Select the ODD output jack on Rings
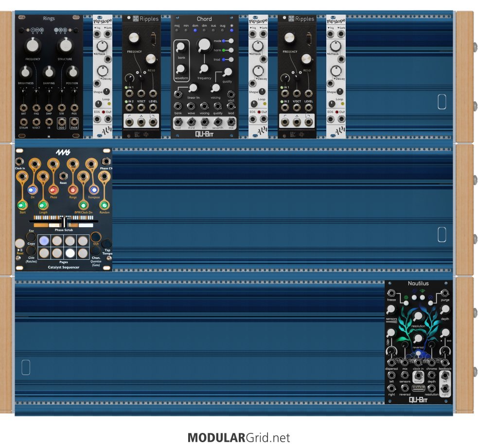The height and width of the screenshot is (448, 478). [62, 122]
